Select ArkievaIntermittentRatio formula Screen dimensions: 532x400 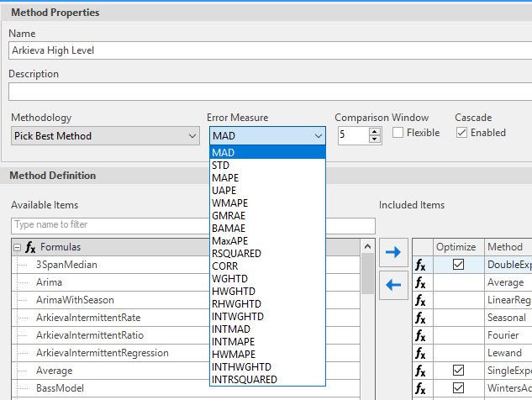(x=90, y=335)
